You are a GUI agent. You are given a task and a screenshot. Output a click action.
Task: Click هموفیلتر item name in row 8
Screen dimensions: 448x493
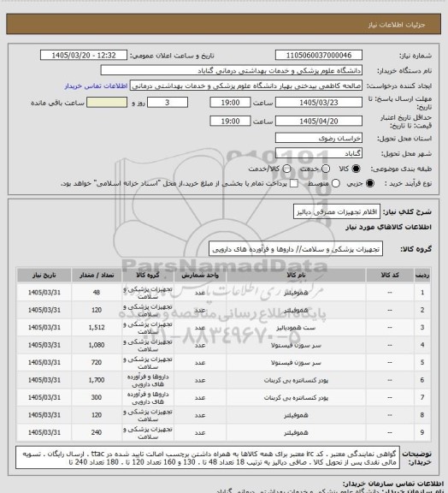pyautogui.click(x=296, y=415)
